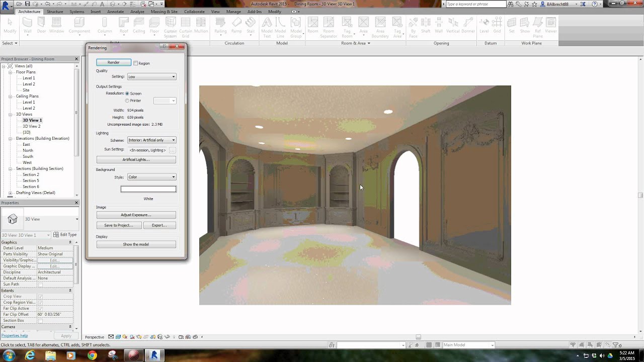Switch to the Manage ribbon tab
Viewport: 644px width, 362px height.
point(233,12)
